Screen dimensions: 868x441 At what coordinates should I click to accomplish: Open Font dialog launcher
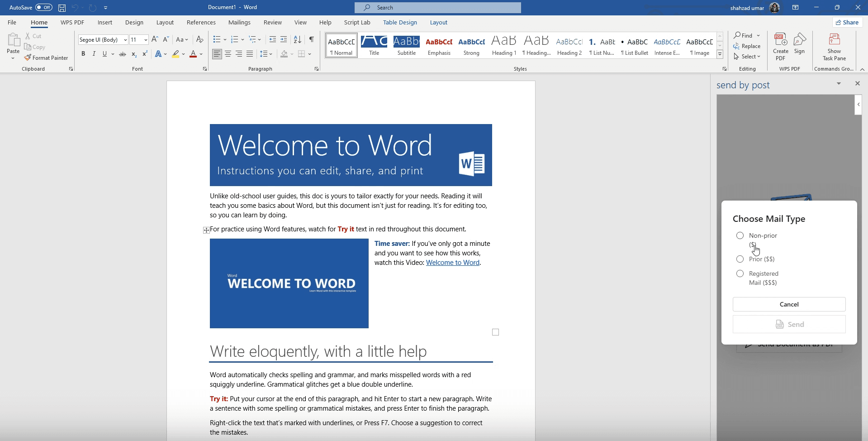click(x=205, y=69)
